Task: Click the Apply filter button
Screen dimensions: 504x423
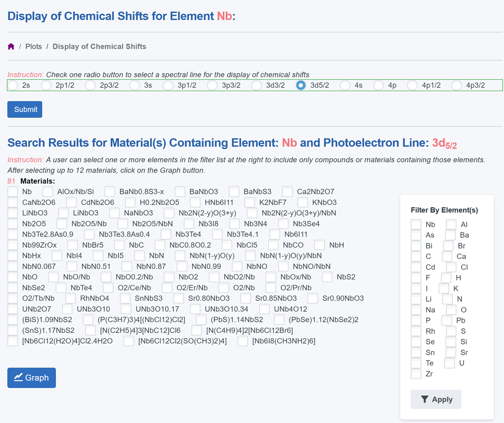Action: pyautogui.click(x=436, y=399)
